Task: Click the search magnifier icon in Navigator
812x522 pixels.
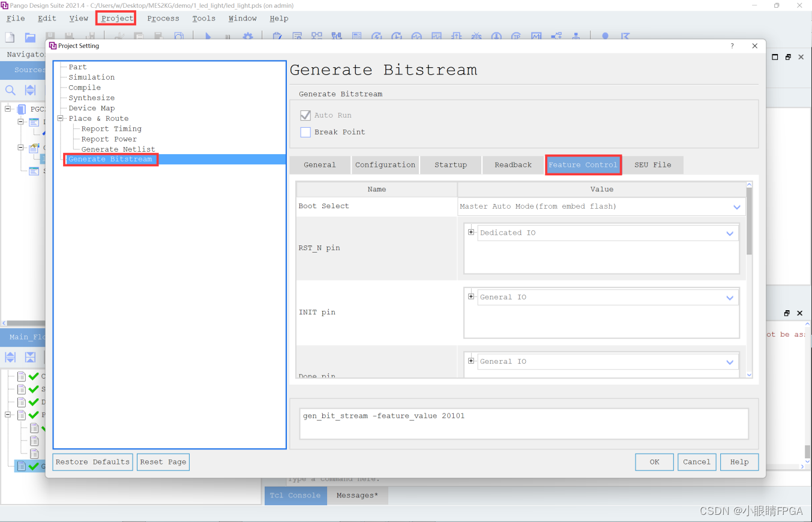Action: tap(10, 91)
